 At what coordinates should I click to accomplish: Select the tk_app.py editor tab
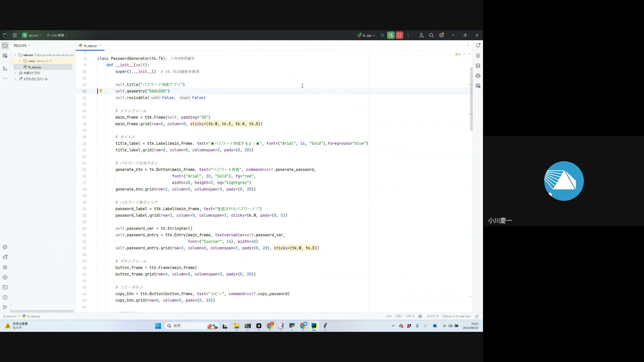[90, 46]
